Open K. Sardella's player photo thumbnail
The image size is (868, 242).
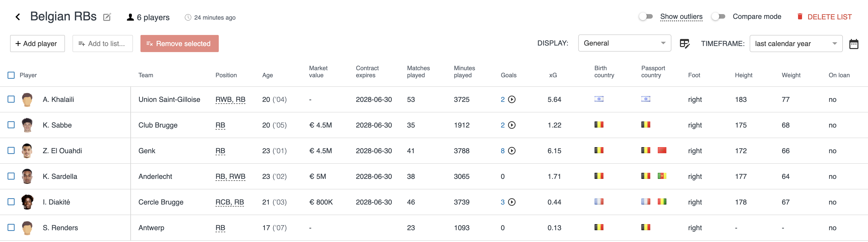pos(27,176)
